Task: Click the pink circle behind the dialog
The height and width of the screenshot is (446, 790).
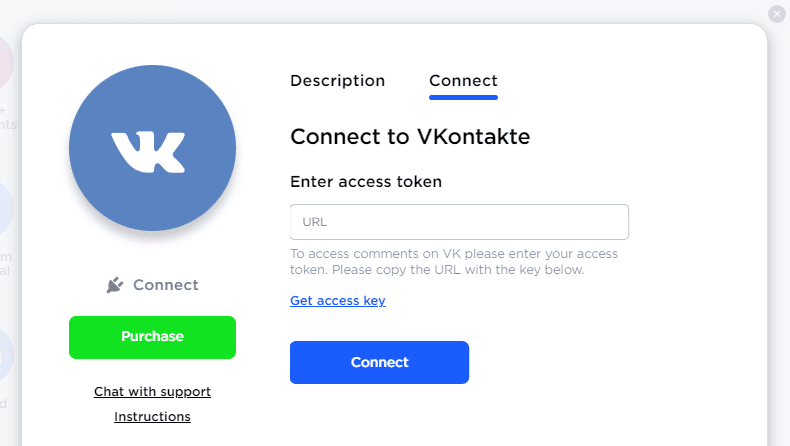Action: (x=6, y=62)
